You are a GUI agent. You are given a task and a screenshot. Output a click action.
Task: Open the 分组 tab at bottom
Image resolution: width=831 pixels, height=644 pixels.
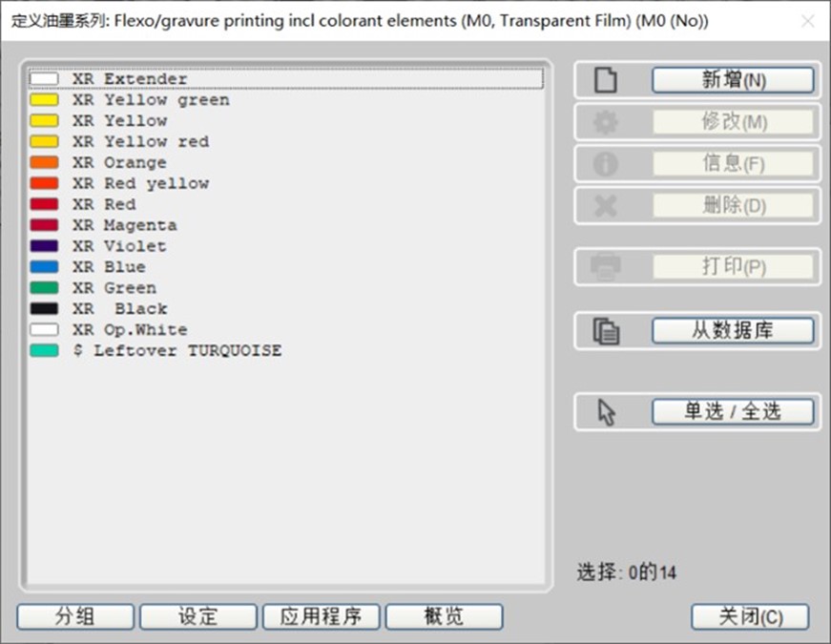76,616
